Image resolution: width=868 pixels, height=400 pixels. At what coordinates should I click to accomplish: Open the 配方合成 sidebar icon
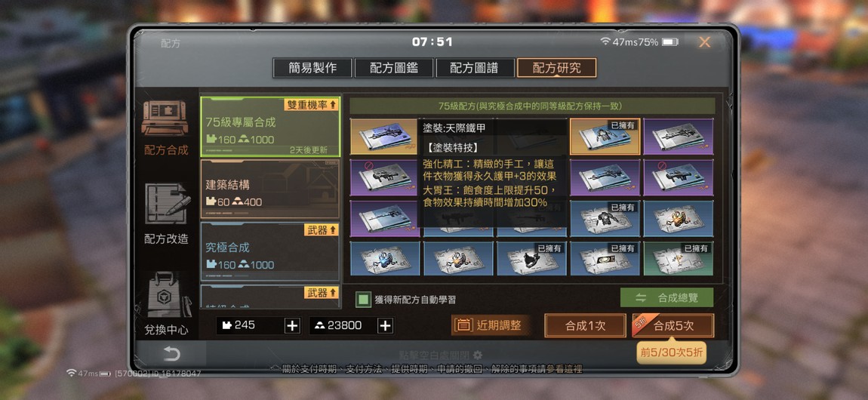point(165,118)
